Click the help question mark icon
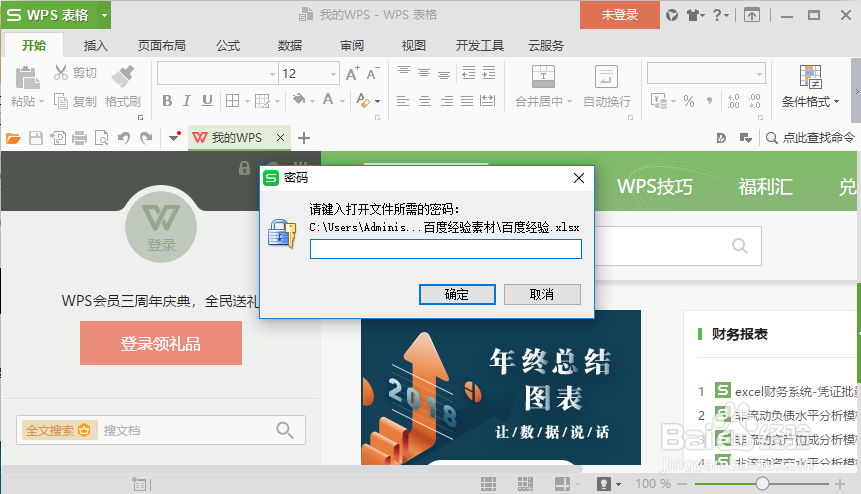 tap(717, 15)
